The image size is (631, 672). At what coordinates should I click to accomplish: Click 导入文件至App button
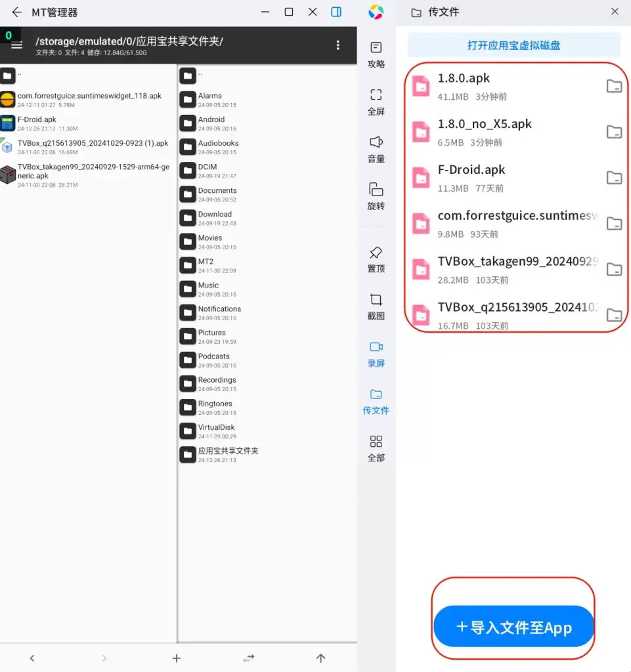[x=513, y=627]
